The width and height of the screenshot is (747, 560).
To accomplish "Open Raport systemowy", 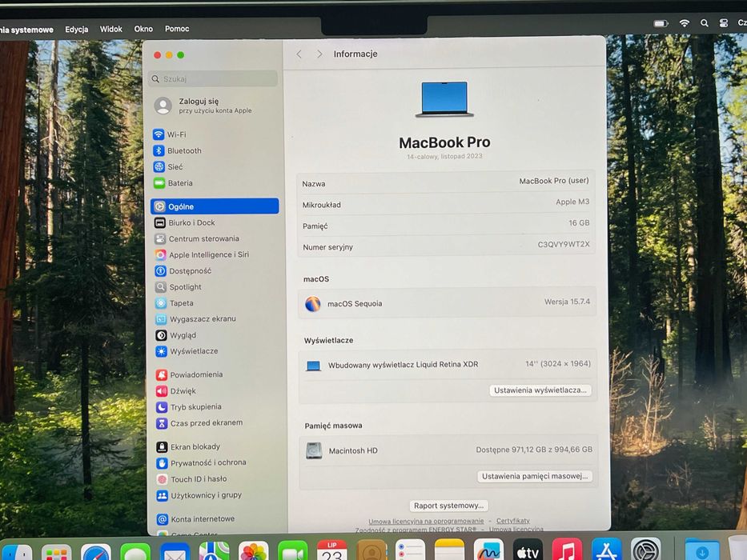I will (449, 506).
